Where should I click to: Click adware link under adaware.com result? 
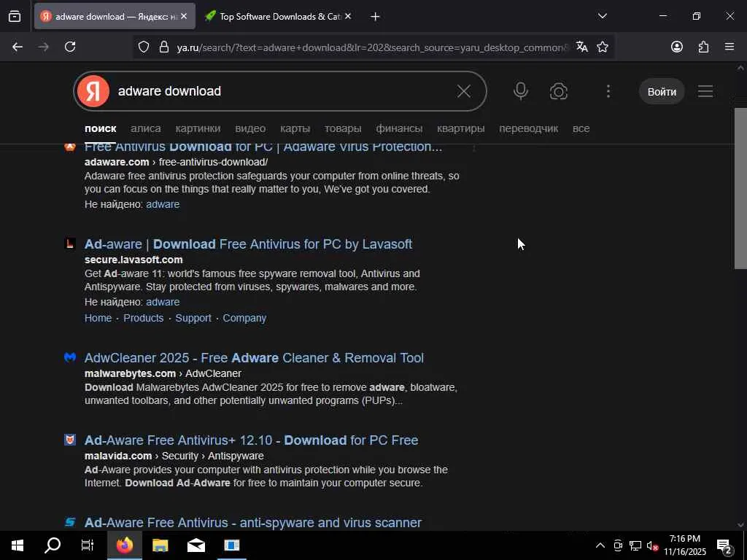(163, 204)
